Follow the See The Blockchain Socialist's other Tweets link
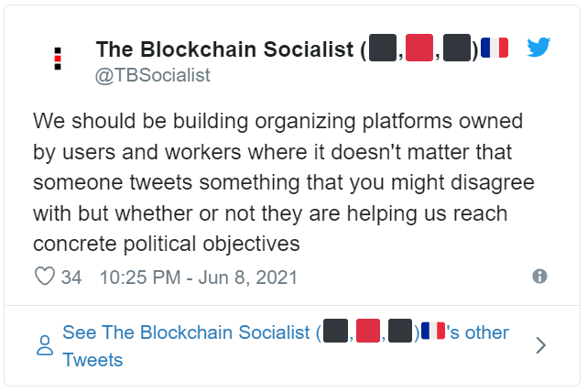The width and height of the screenshot is (587, 392). click(286, 345)
